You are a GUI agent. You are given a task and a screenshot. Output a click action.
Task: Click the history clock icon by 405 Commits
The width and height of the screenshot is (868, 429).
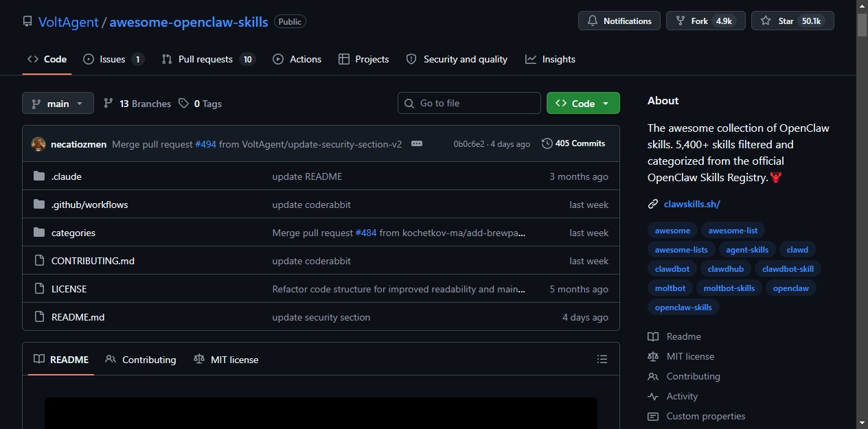click(x=547, y=143)
